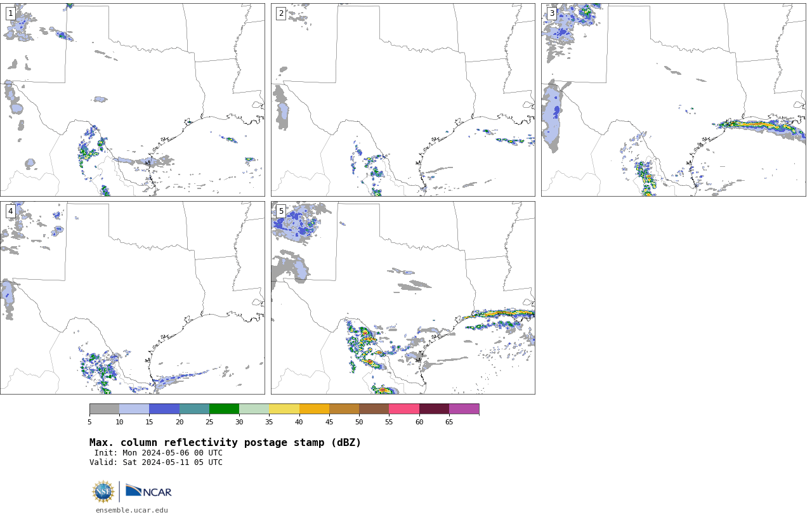Click the number 1 panel label
This screenshot has height=517, width=812.
pos(11,13)
